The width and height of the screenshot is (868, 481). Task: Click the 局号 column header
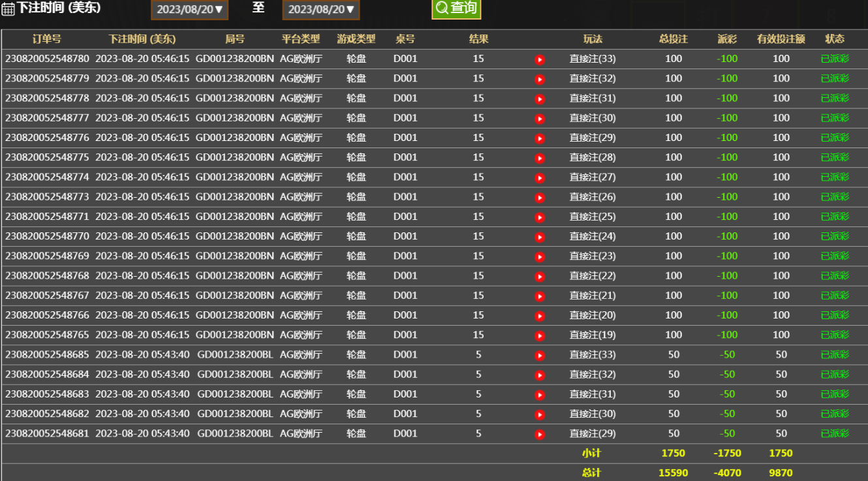click(x=235, y=39)
